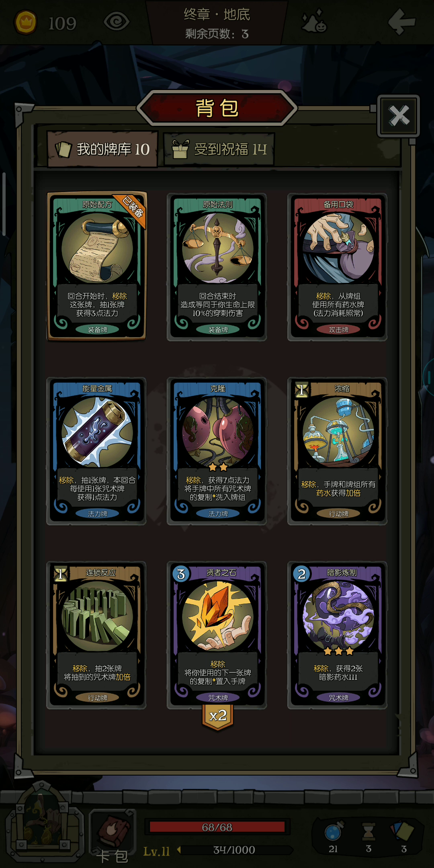Screen dimensions: 434x868
Task: Open the 贤者之石 spell card
Action: [x=217, y=635]
